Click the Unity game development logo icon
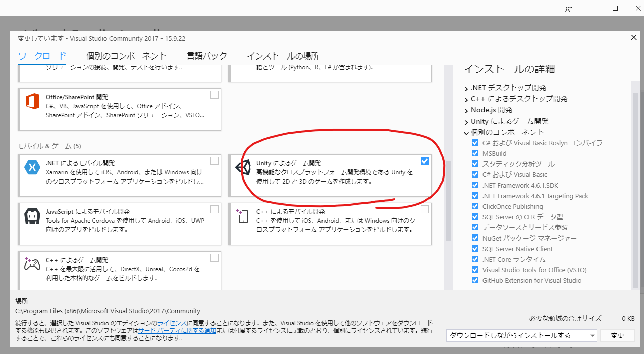The image size is (644, 354). point(243,168)
